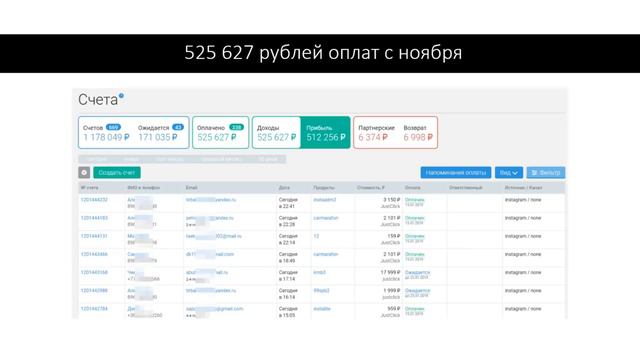Open the invoice number in the 17:14 row
The height and width of the screenshot is (360, 640).
click(94, 272)
